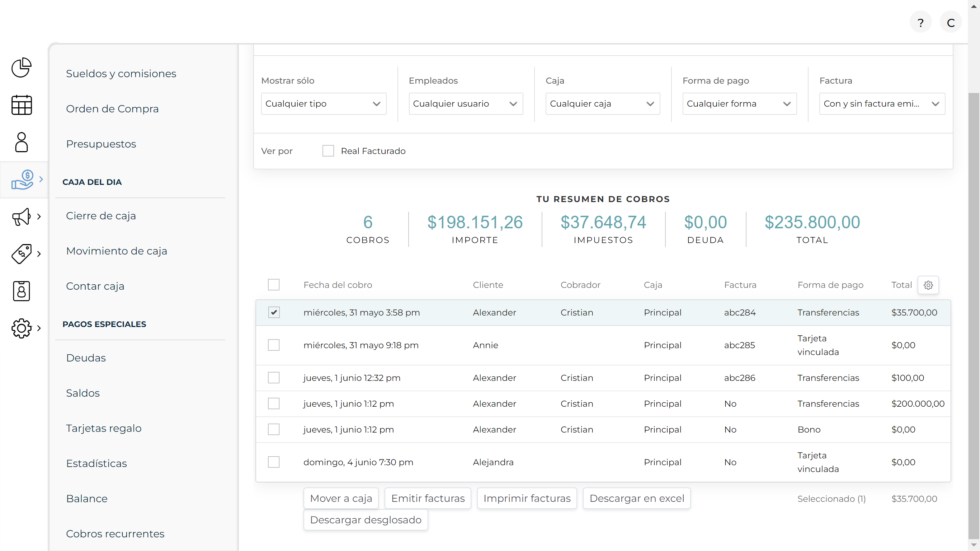This screenshot has width=980, height=551.
Task: Click the $198.151,26 importe summary
Action: point(475,223)
